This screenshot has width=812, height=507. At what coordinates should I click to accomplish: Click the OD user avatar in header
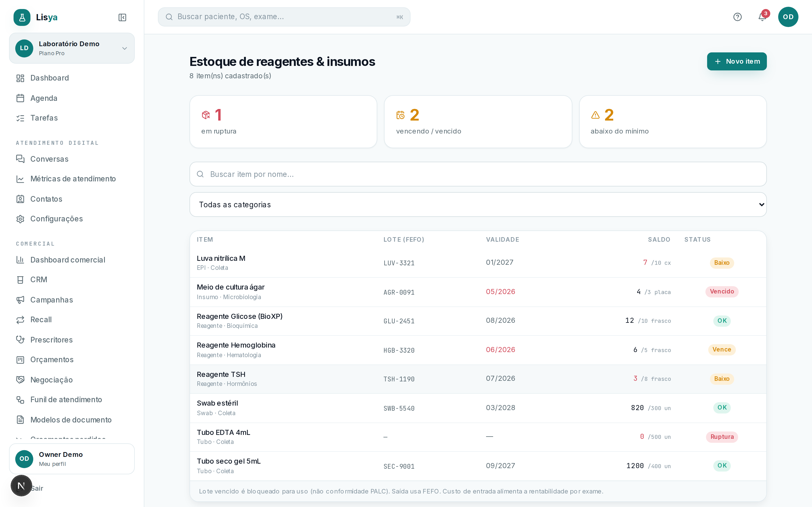click(x=788, y=17)
